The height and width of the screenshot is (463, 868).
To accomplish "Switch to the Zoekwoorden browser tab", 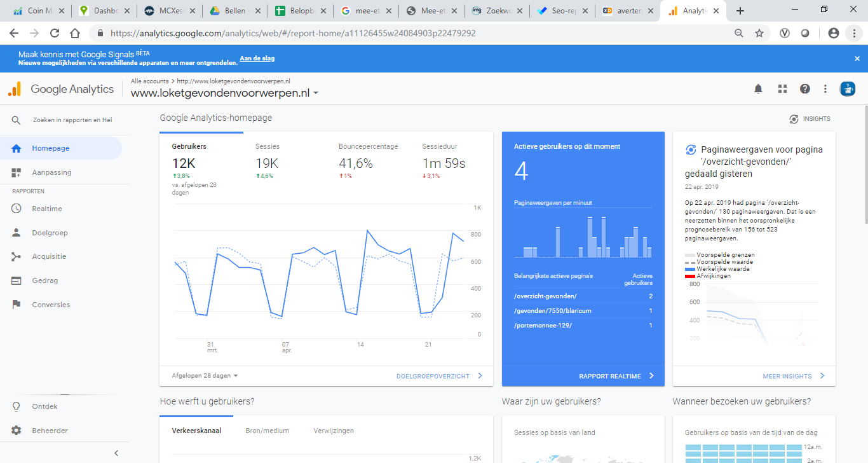I will [x=498, y=11].
